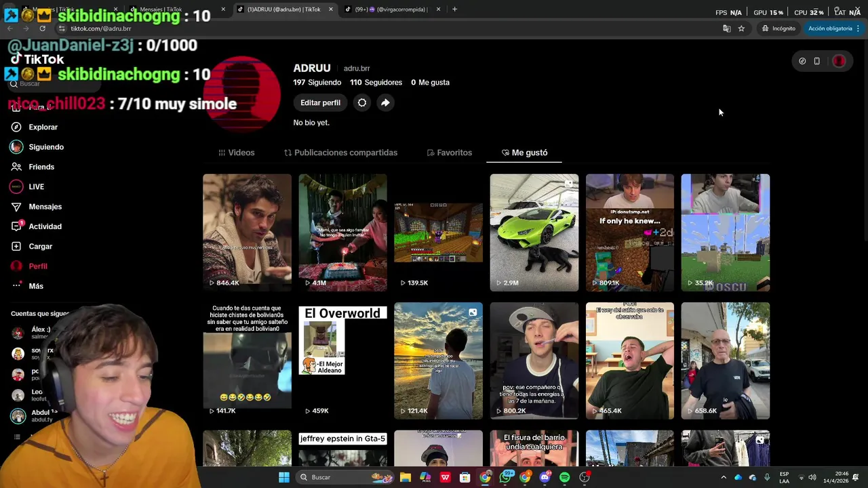Screen dimensions: 868x488
Task: Expand the system tray hidden icons chevron
Action: 723,477
